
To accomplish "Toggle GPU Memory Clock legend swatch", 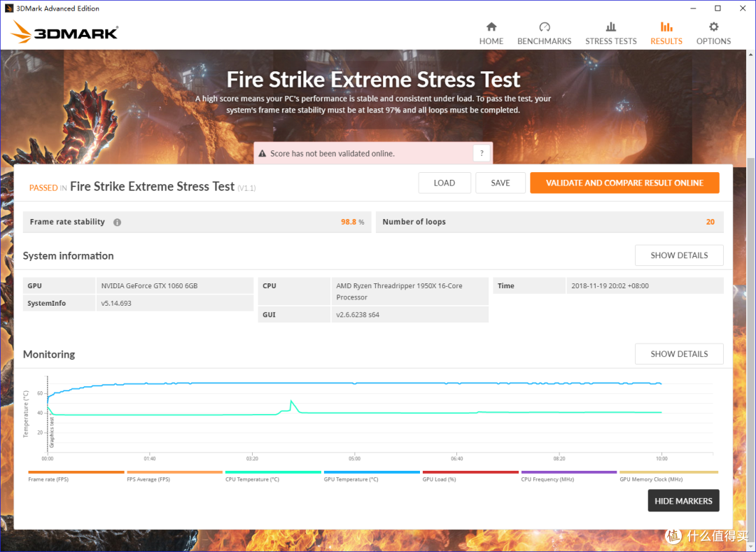I will click(668, 472).
